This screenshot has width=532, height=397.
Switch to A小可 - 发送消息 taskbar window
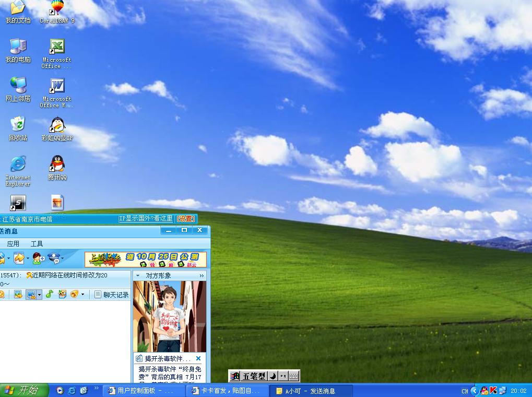tap(311, 391)
